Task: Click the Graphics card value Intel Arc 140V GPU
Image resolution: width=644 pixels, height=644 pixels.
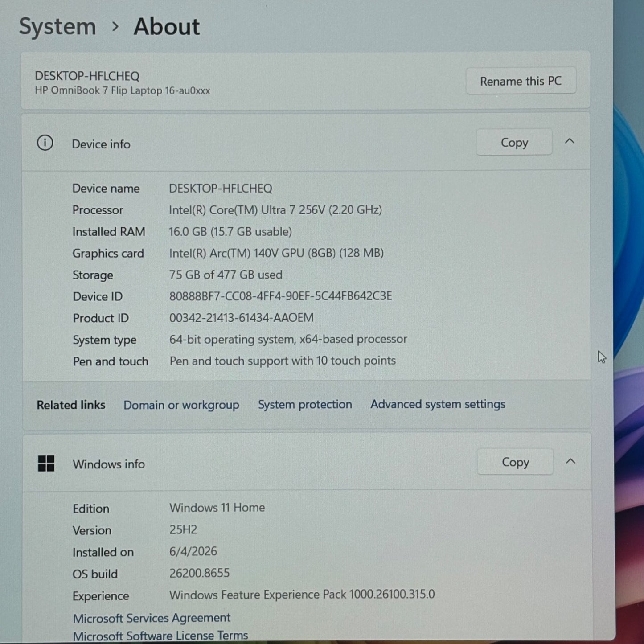Action: click(x=276, y=253)
